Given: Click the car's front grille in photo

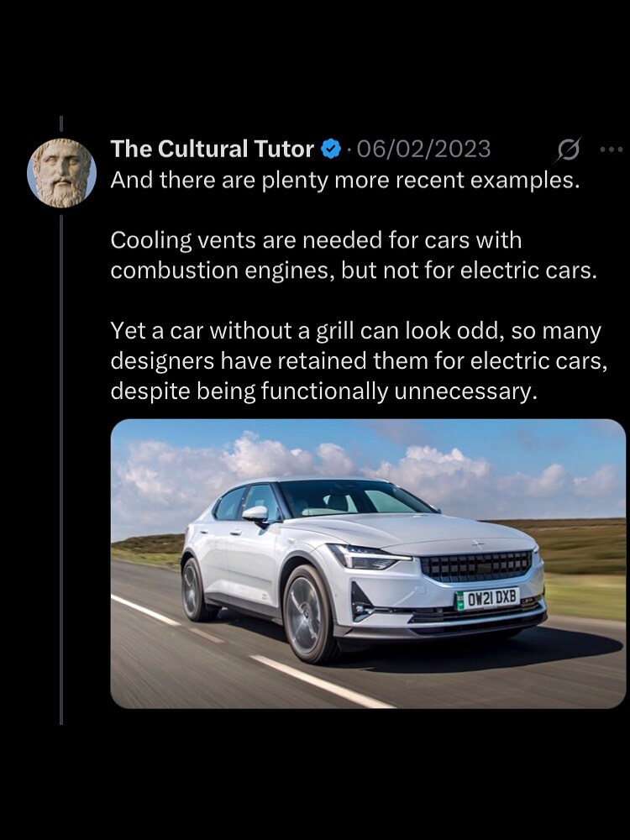Looking at the screenshot, I should 475,565.
